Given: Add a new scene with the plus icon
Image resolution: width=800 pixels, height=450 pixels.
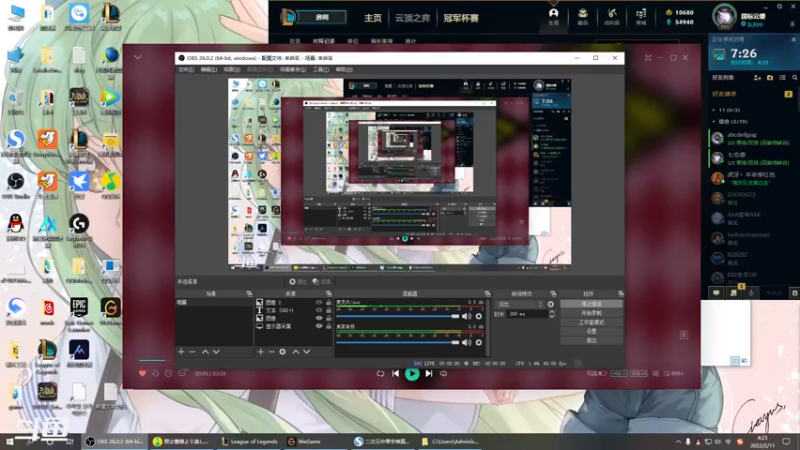Looking at the screenshot, I should coord(181,352).
